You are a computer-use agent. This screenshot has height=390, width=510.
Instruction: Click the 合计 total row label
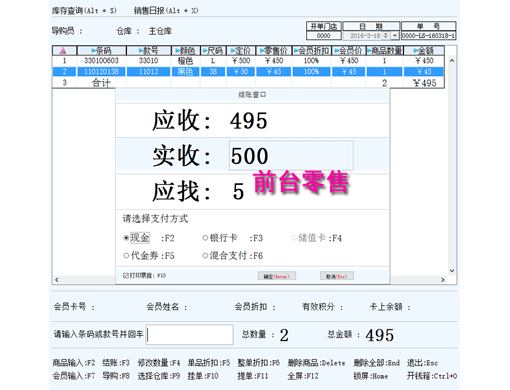coord(101,83)
